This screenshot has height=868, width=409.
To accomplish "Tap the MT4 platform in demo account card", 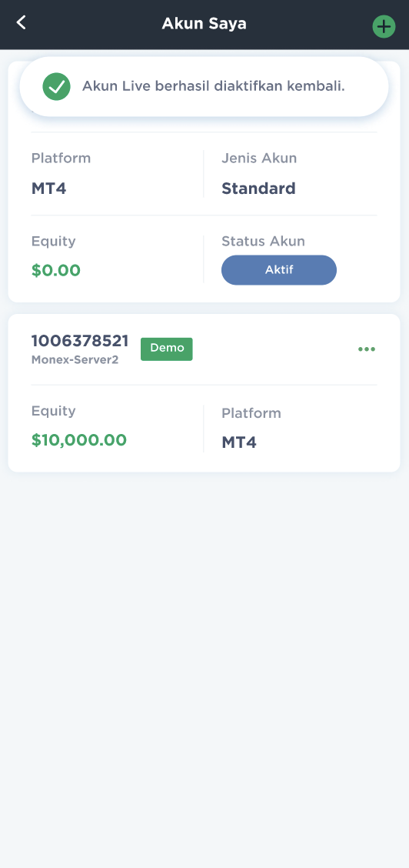I will 239,442.
